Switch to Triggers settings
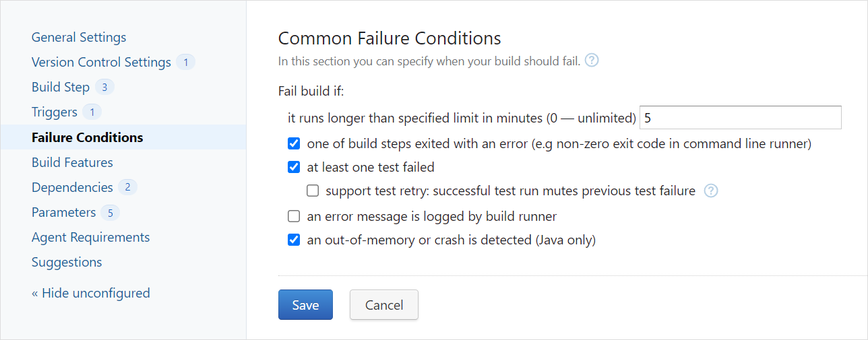Image resolution: width=868 pixels, height=340 pixels. [55, 112]
